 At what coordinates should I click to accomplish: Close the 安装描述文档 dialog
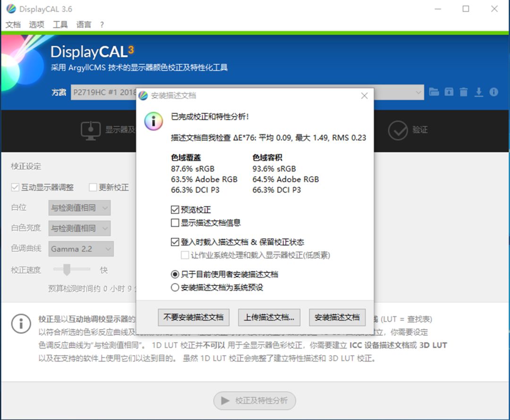point(364,96)
